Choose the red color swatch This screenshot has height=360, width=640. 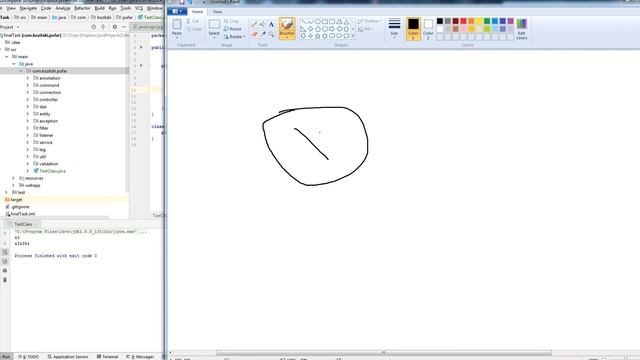pos(463,21)
